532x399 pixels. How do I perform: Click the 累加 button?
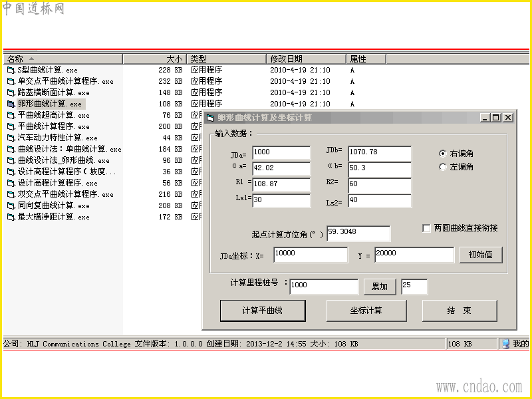pos(380,287)
